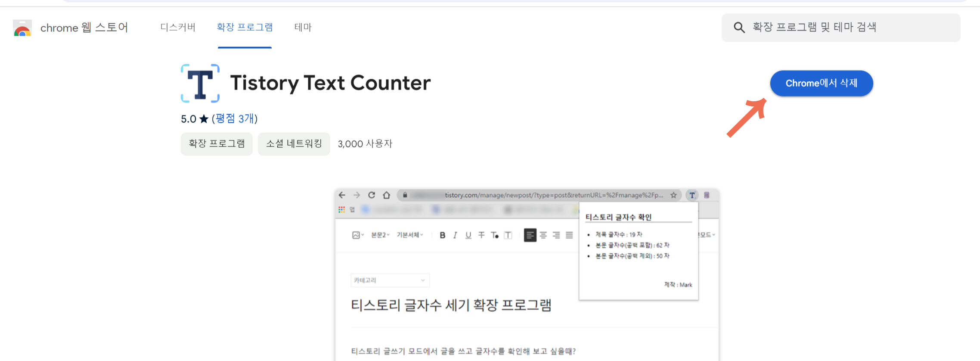Click the padlock icon in preview address bar

(x=405, y=195)
